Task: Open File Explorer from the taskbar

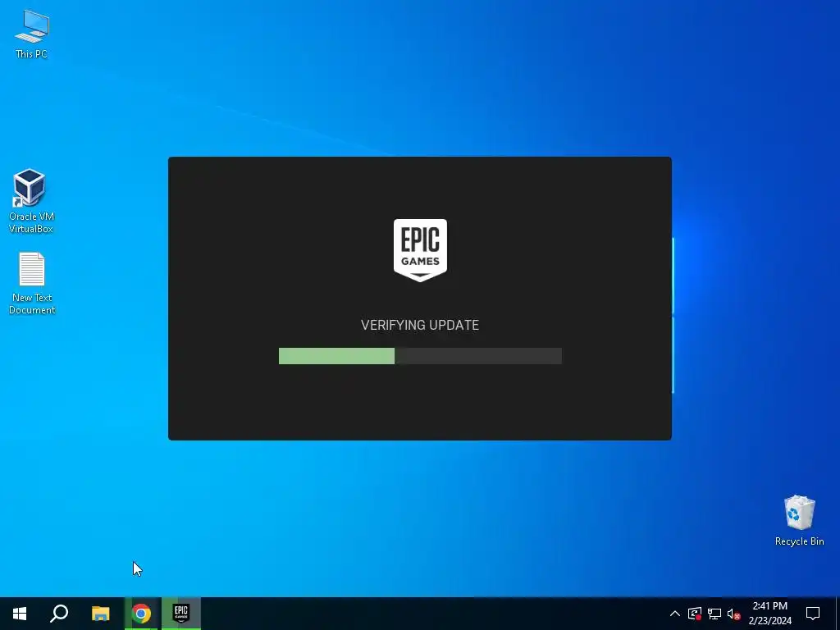Action: (100, 614)
